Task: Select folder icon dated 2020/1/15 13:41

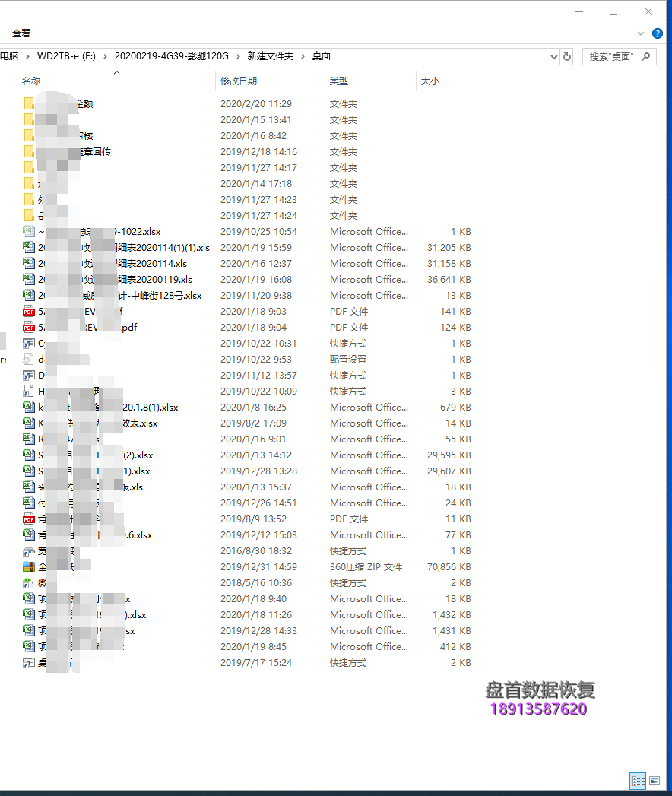Action: (x=29, y=120)
